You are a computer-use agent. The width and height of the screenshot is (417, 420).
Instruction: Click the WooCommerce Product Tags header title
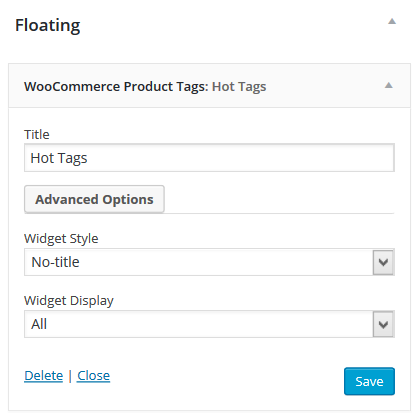(x=116, y=87)
